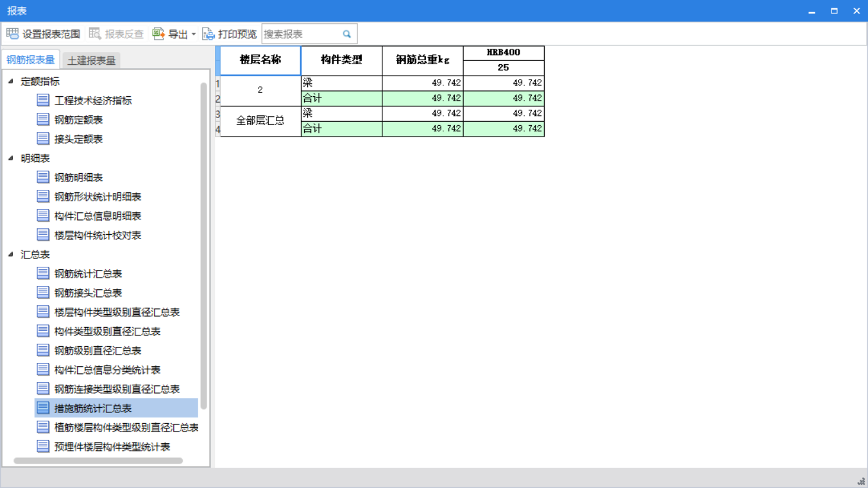Click the icon beside 楼层构件类型级别直径汇总表
Screen dimensions: 868x488
click(x=43, y=312)
